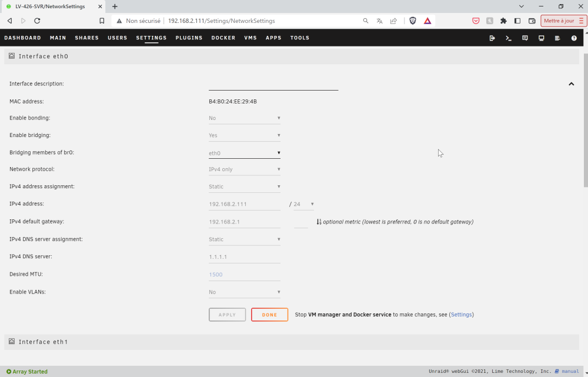
Task: Open the system log icon
Action: coord(557,38)
